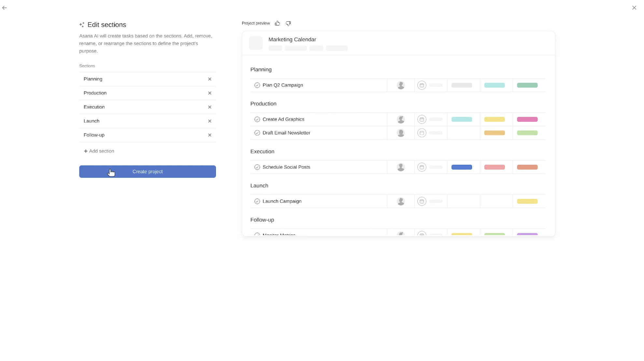
Task: Check off Create Ad Graphics task
Action: (x=257, y=119)
